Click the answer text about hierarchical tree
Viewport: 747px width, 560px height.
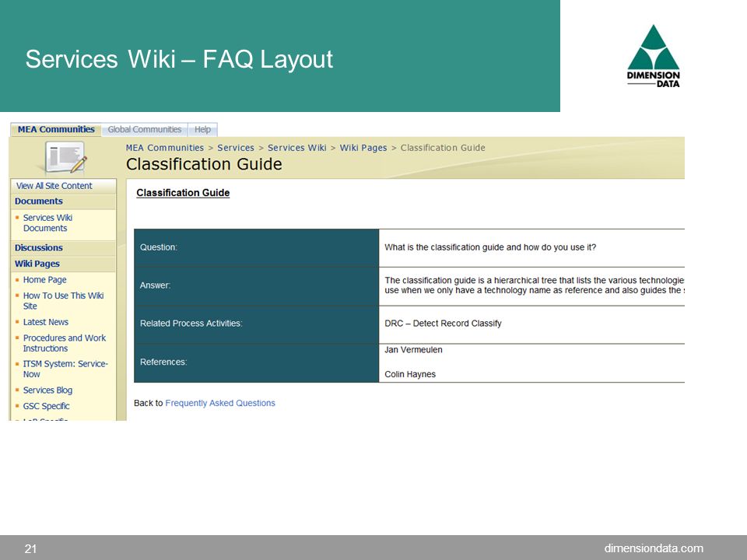click(535, 285)
